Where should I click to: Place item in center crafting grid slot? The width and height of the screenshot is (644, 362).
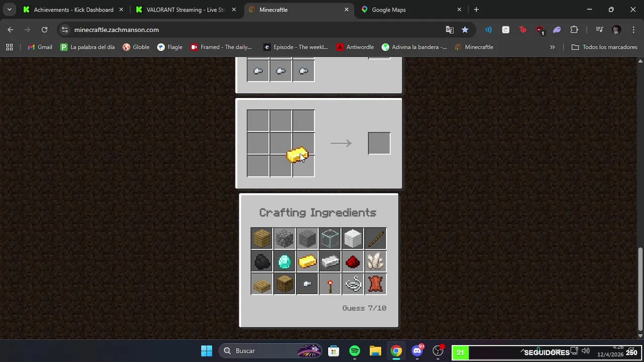(x=280, y=143)
